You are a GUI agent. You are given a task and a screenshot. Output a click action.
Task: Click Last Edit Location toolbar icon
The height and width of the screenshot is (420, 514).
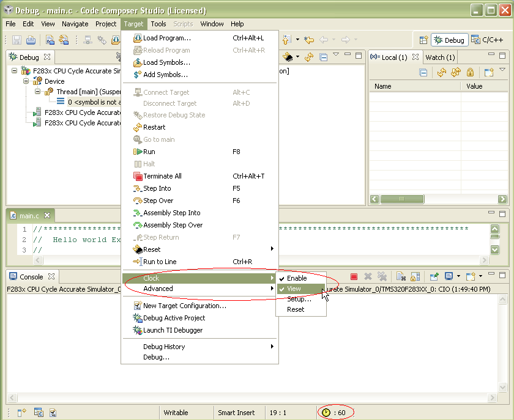(x=309, y=40)
